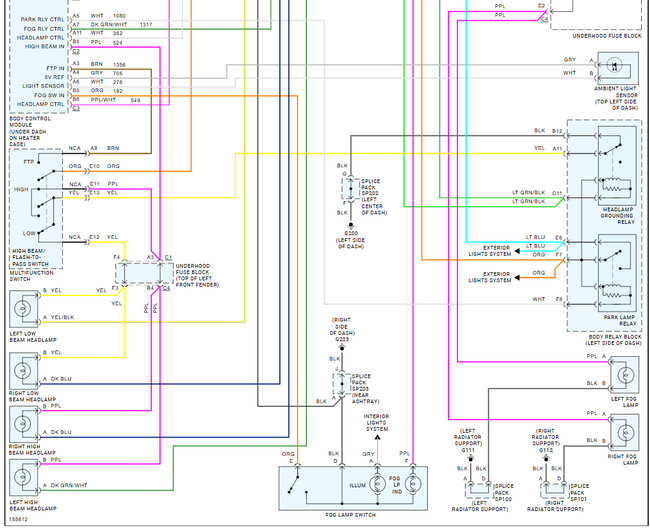Click the ILLUM bulb in the Fog Lamp Switch

click(x=377, y=484)
